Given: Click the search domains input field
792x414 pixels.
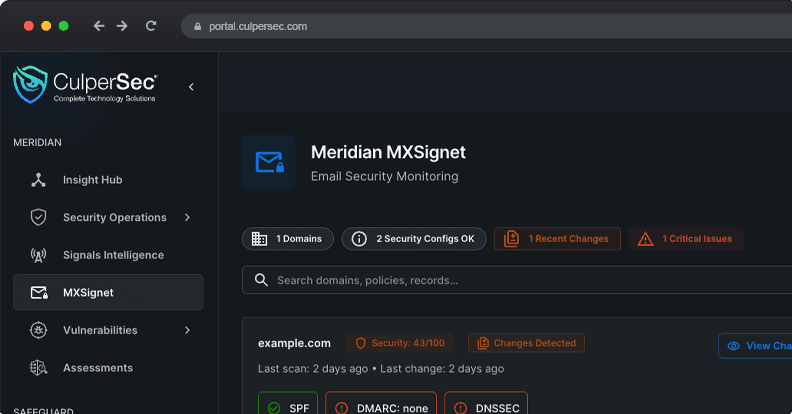Looking at the screenshot, I should [517, 280].
